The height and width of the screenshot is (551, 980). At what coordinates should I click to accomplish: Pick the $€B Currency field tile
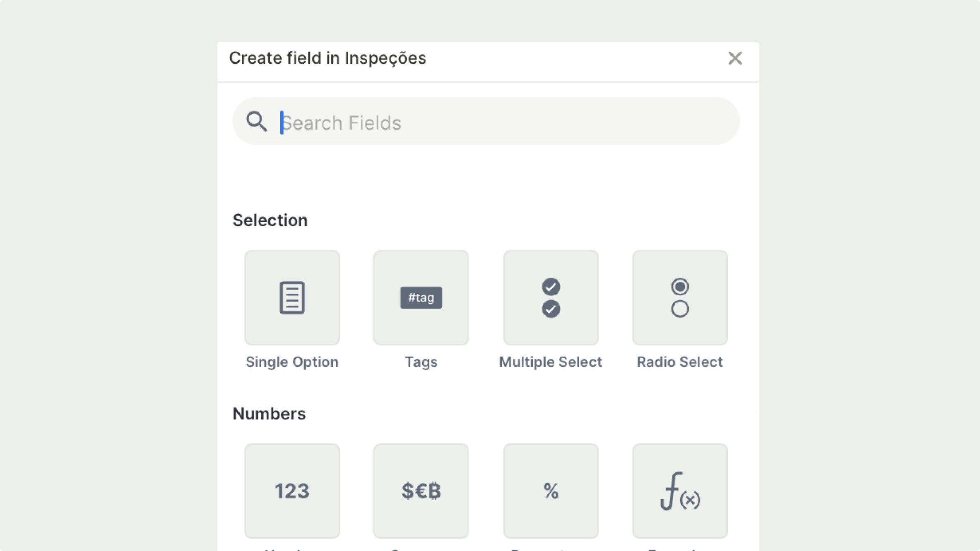click(x=421, y=491)
